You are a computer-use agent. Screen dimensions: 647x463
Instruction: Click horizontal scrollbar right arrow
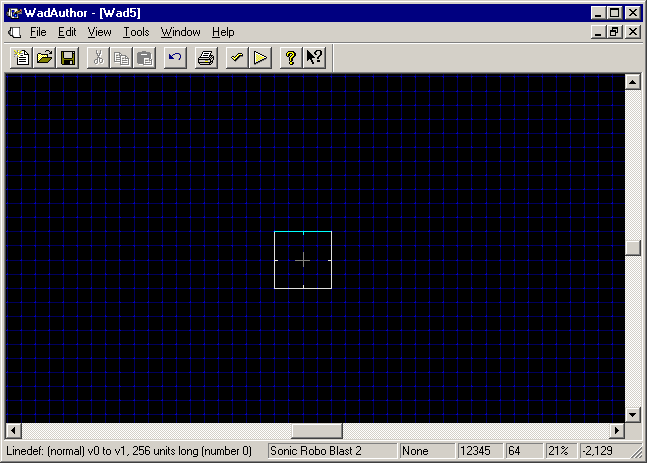[x=617, y=431]
